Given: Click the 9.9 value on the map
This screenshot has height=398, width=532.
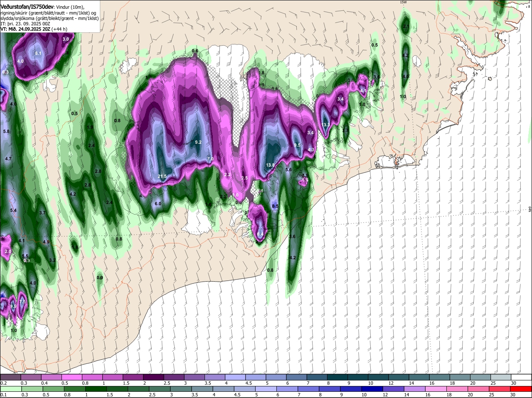Looking at the screenshot, I should tap(13, 307).
